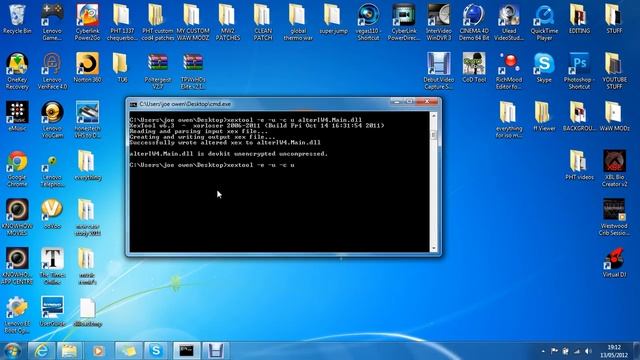This screenshot has width=640, height=360.
Task: Open QuickTime Player shortcut
Action: coord(544,22)
